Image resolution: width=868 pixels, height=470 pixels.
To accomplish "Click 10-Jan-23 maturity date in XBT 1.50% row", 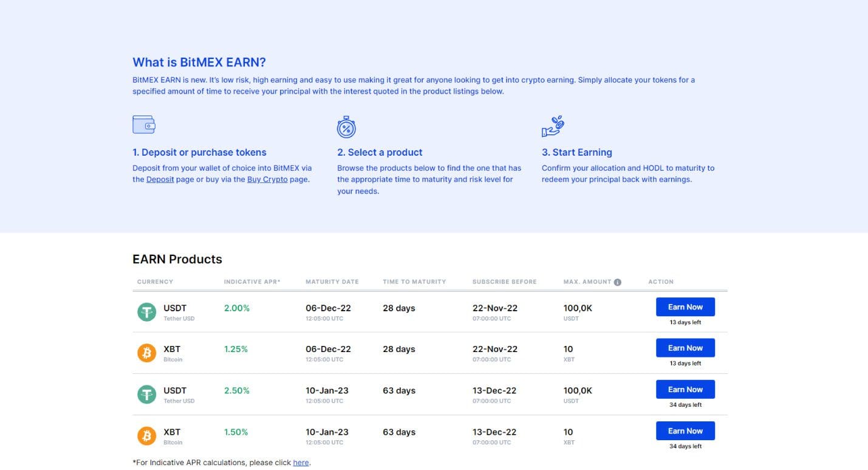I will click(x=327, y=432).
